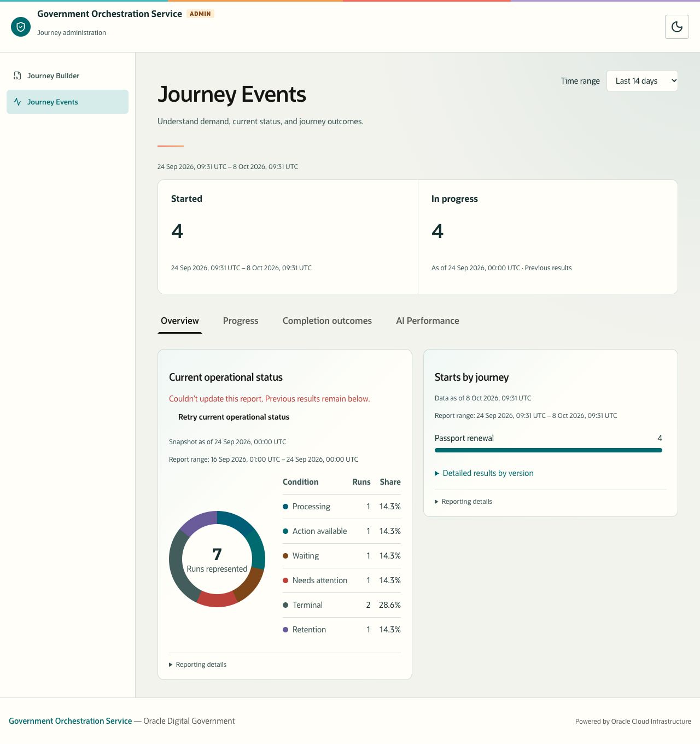Click Retry current operational status

click(x=234, y=417)
